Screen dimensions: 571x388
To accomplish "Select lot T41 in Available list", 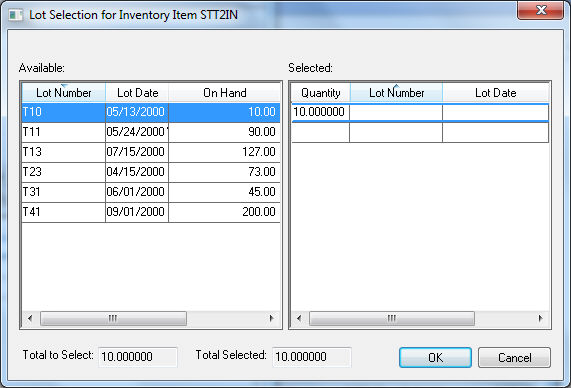I will (x=151, y=212).
